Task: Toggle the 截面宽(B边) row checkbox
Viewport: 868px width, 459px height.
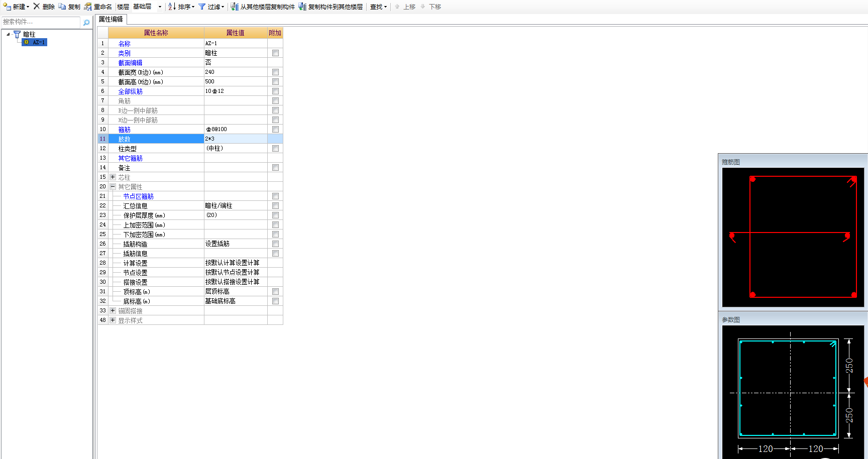Action: [275, 72]
